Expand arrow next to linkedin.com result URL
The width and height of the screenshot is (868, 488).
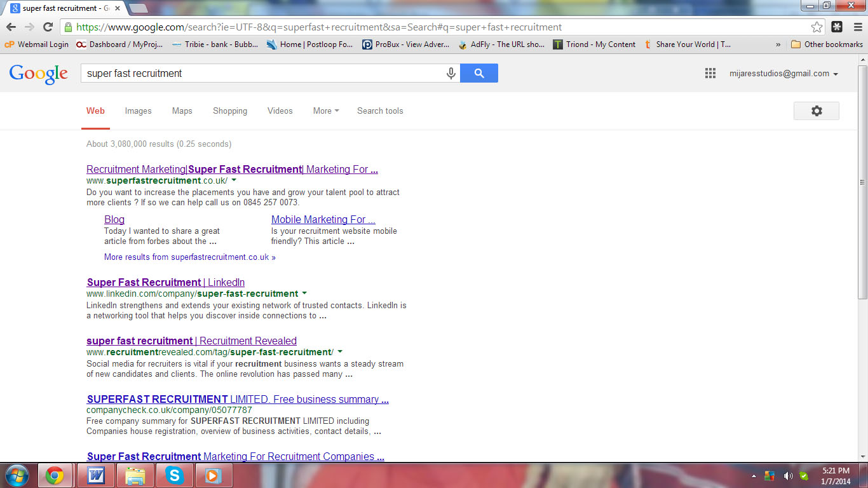click(304, 294)
